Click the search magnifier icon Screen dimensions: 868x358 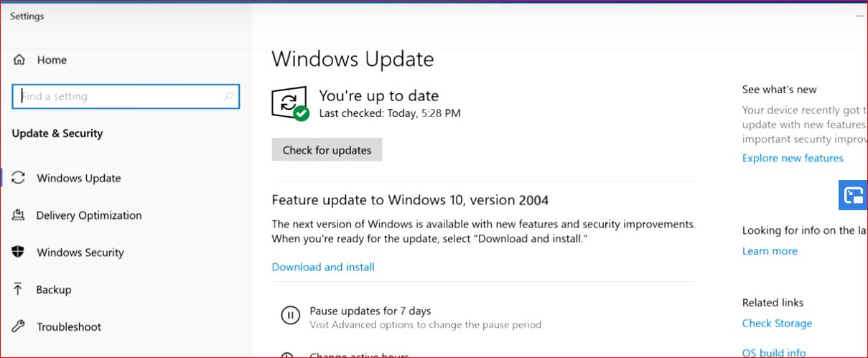228,96
